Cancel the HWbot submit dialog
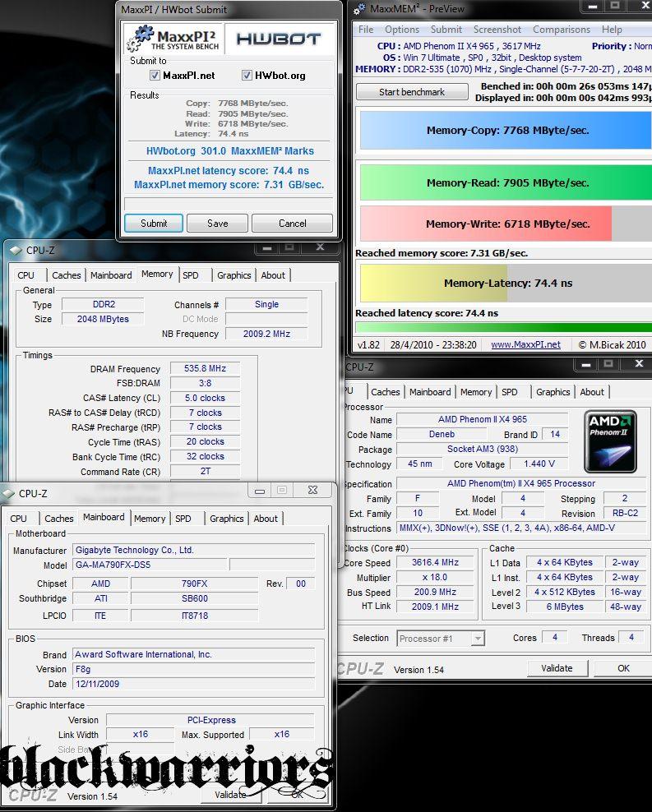The height and width of the screenshot is (812, 652). (x=293, y=224)
